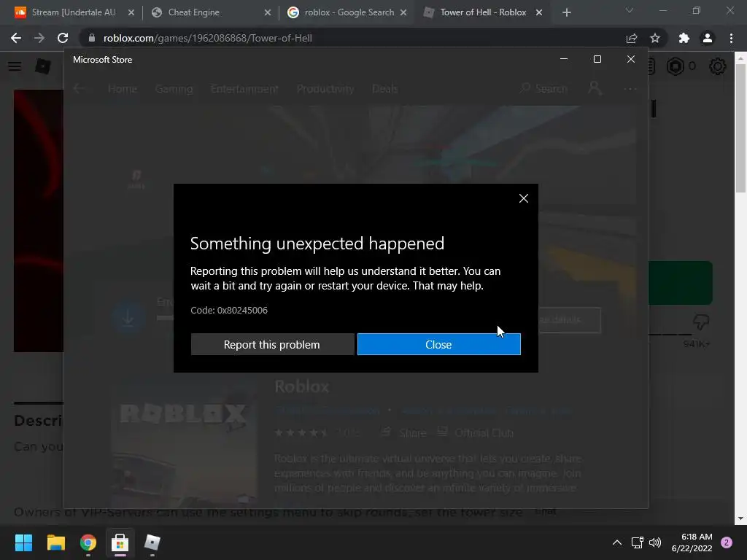Click the dislike thumbs-down icon on Roblox page
This screenshot has height=560, width=747.
(x=701, y=322)
